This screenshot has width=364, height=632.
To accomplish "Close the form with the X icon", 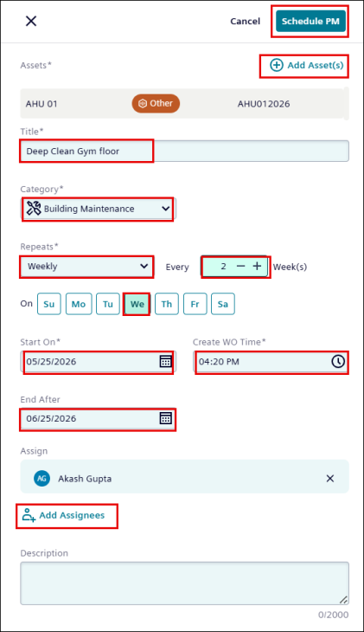I will click(31, 21).
